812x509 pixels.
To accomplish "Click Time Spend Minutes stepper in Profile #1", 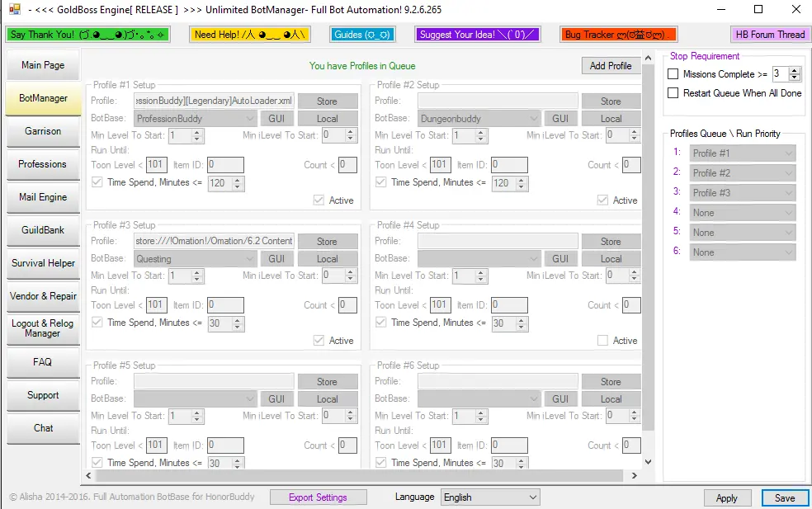I will pyautogui.click(x=238, y=183).
